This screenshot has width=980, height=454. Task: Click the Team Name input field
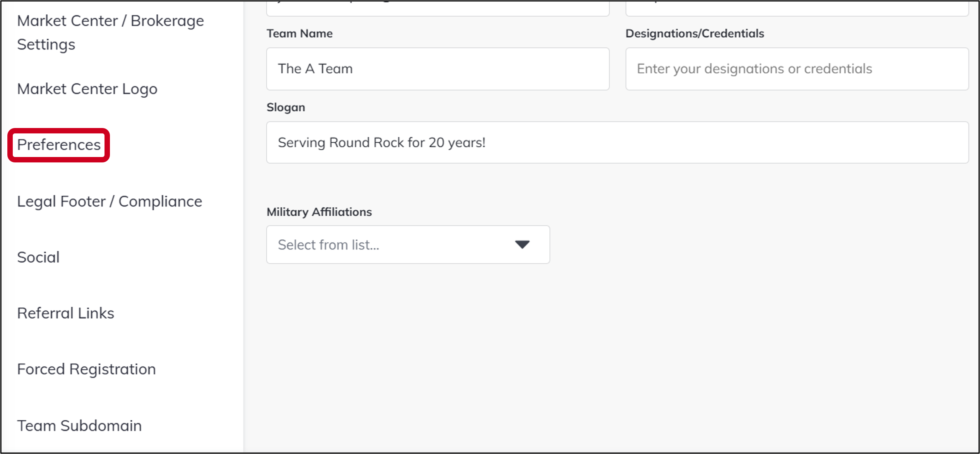coord(438,69)
